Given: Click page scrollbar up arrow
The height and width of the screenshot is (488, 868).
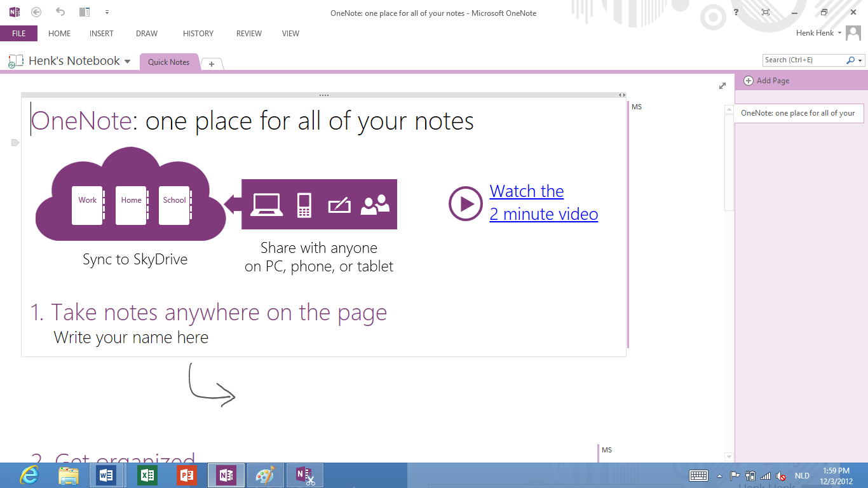Looking at the screenshot, I should coord(729,110).
